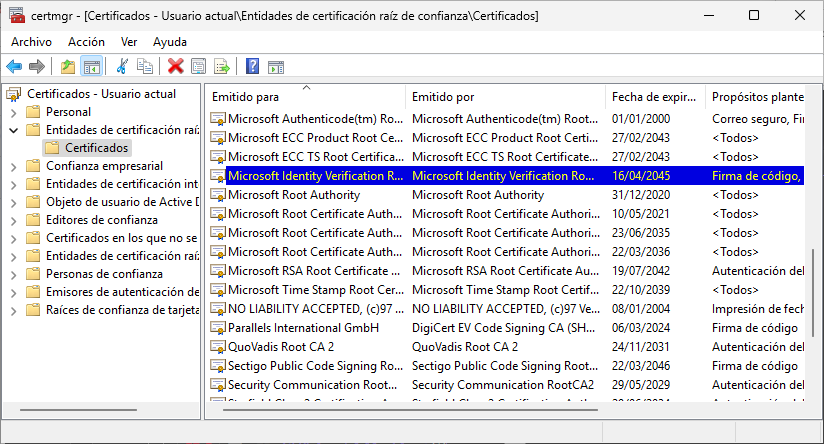Click the Personal folder icon
824x444 pixels.
pos(34,112)
